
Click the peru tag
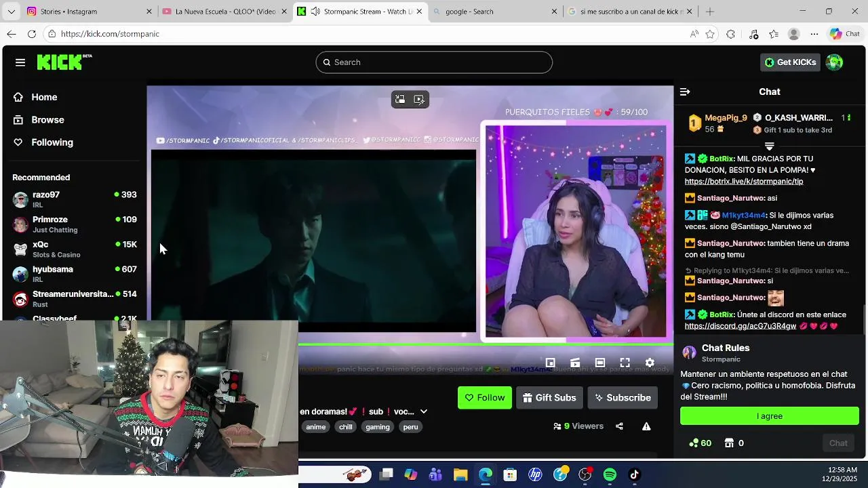pos(410,427)
